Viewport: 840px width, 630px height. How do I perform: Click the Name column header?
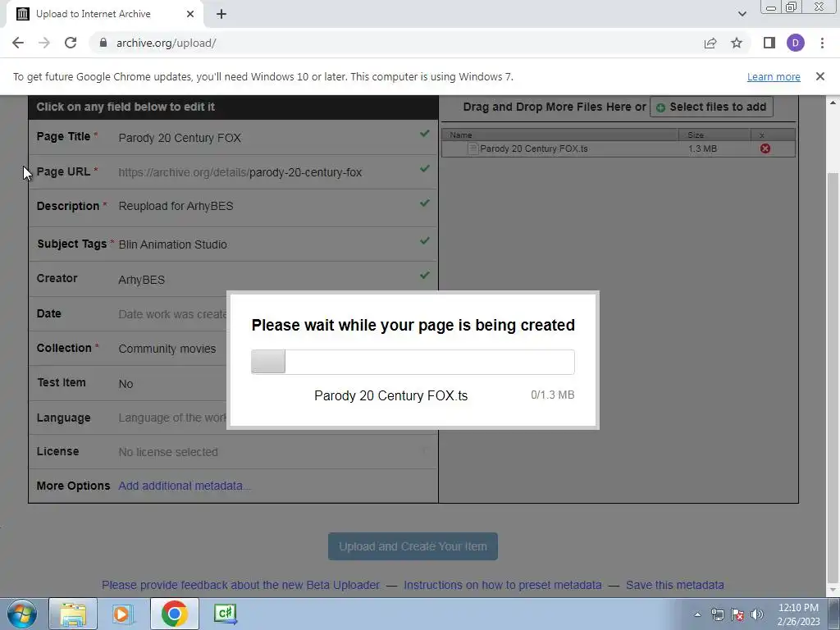tap(559, 135)
